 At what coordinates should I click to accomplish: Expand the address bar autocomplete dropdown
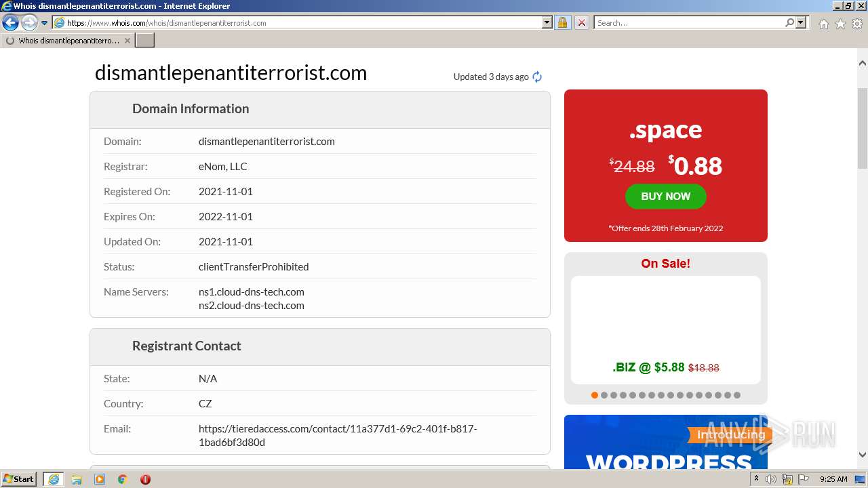click(547, 22)
